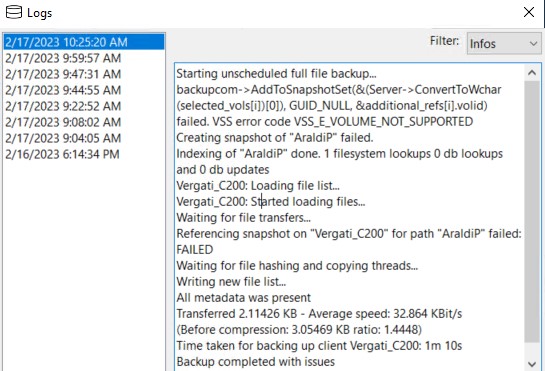The height and width of the screenshot is (371, 545).
Task: Click the "Writing new file list" line
Action: [x=231, y=282]
